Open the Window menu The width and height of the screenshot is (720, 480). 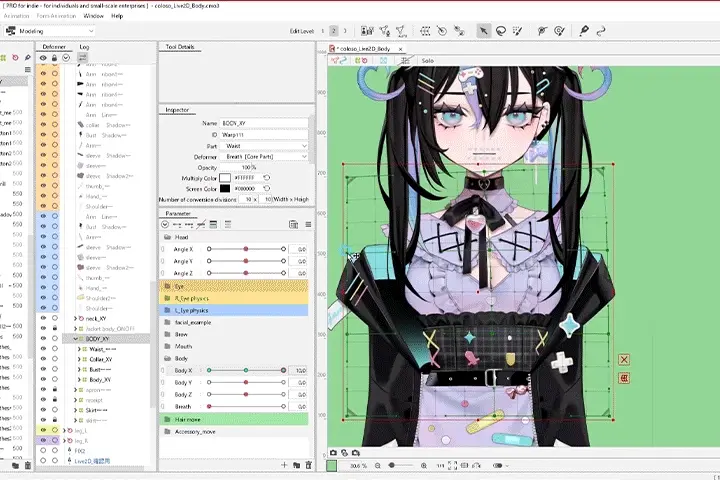(x=94, y=16)
